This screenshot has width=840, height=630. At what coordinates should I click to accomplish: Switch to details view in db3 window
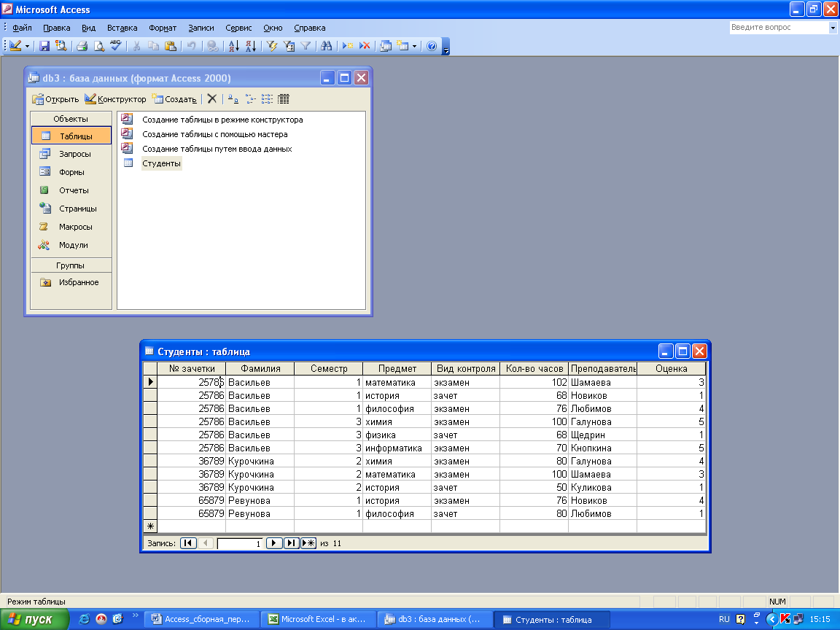coord(284,99)
